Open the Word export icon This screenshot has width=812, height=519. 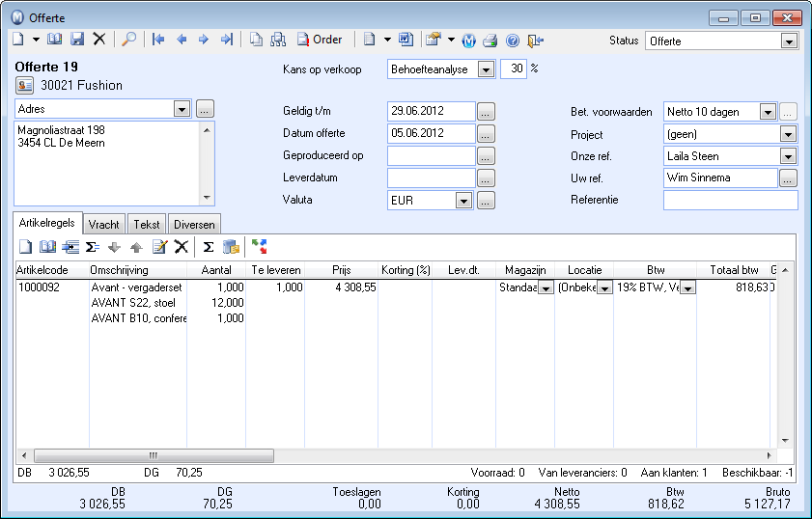pos(406,40)
